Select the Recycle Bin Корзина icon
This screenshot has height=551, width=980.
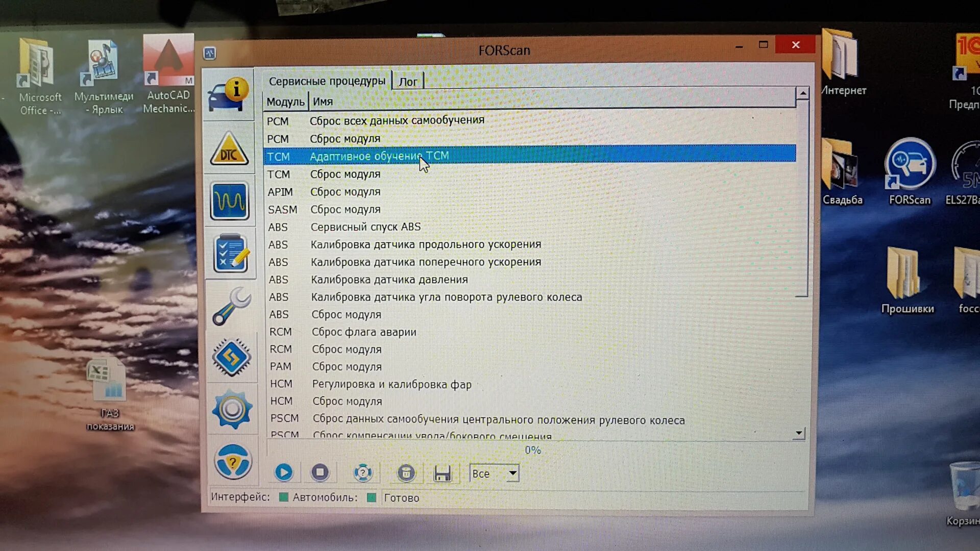coord(964,493)
